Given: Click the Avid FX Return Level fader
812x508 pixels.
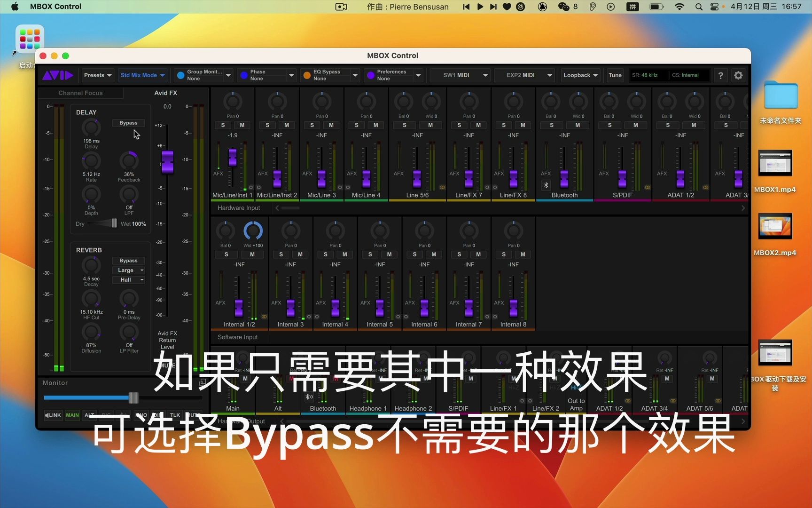Looking at the screenshot, I should tap(167, 162).
